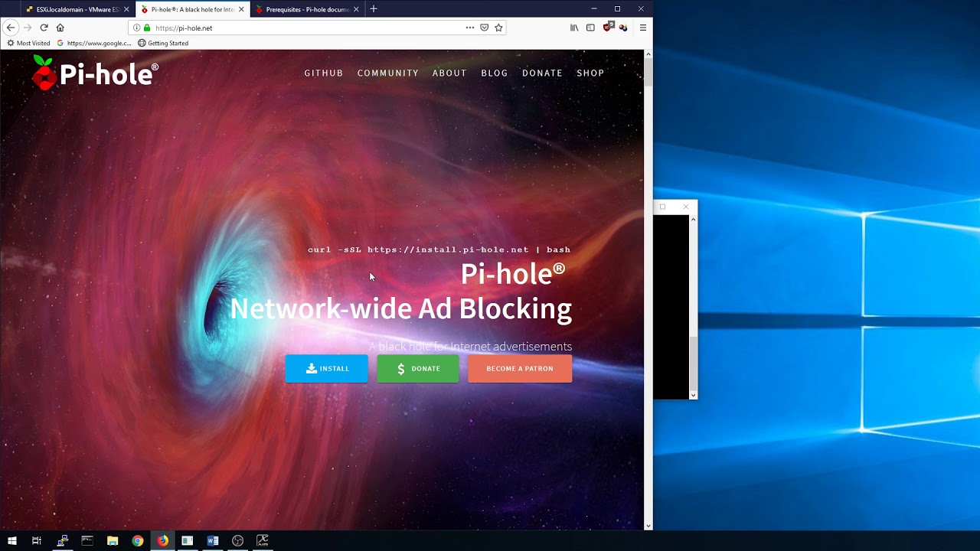Open the Most Visited bookmarks folder
Viewport: 980px width, 551px height.
(28, 43)
